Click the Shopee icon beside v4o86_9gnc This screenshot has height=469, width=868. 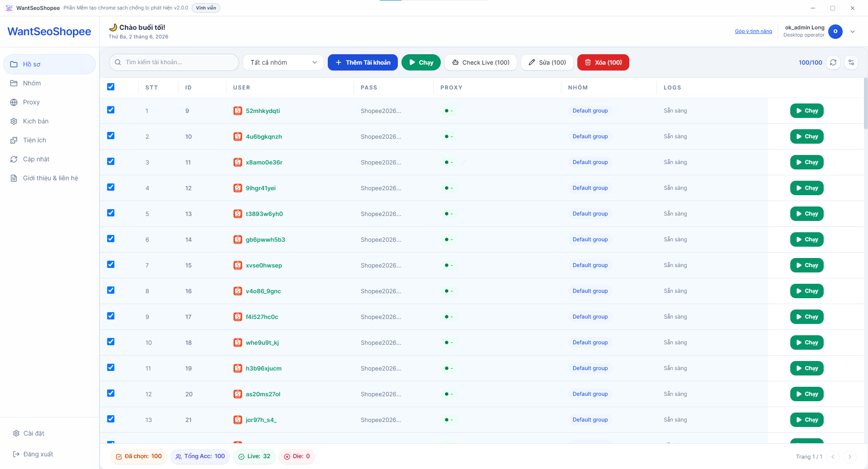tap(238, 291)
